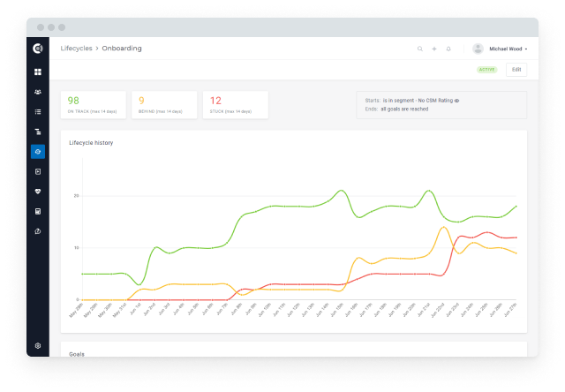Click the Goals section heading

(77, 354)
